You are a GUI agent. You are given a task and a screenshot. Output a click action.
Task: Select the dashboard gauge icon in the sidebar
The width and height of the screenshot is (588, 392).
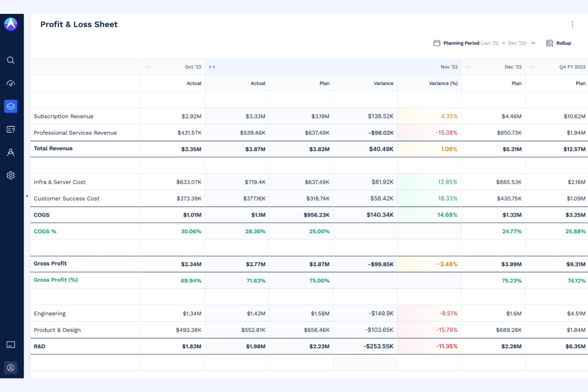pyautogui.click(x=11, y=83)
